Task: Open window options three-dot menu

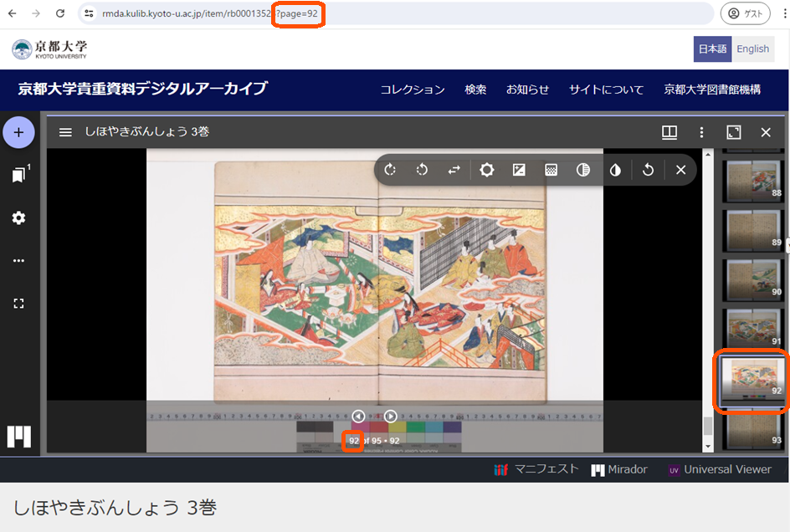Action: (x=701, y=132)
